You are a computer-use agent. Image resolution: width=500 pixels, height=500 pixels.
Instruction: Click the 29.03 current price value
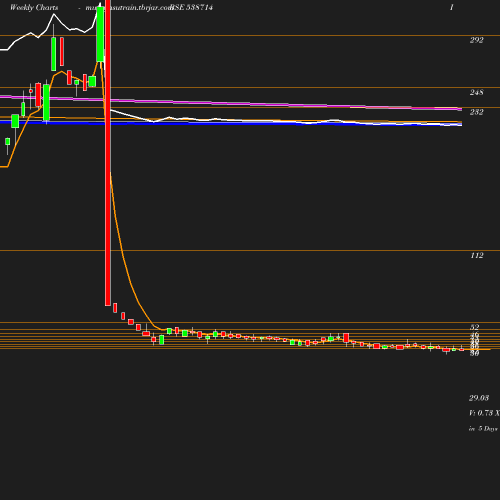(479, 398)
